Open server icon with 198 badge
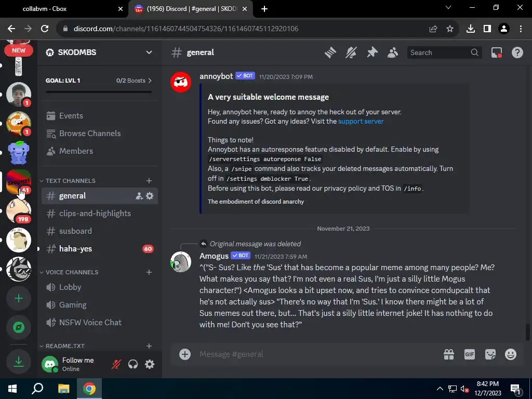The image size is (532, 399). coord(19,211)
